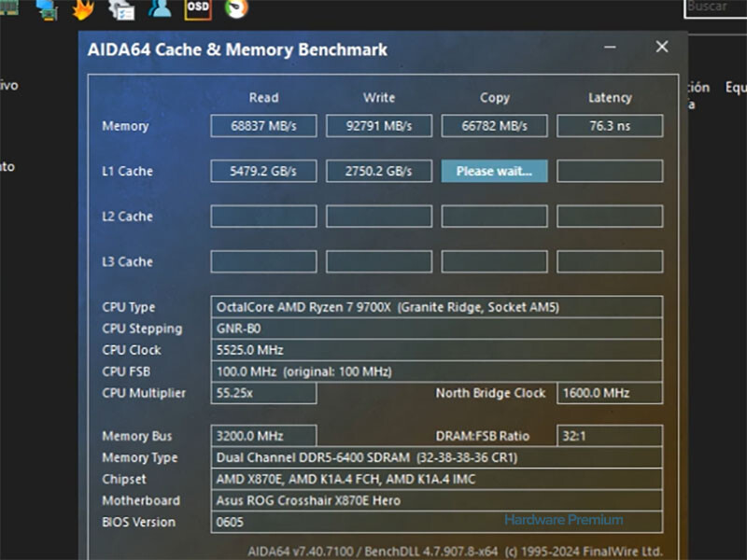
Task: Click the 'L1 Cache' row label
Action: tap(128, 171)
